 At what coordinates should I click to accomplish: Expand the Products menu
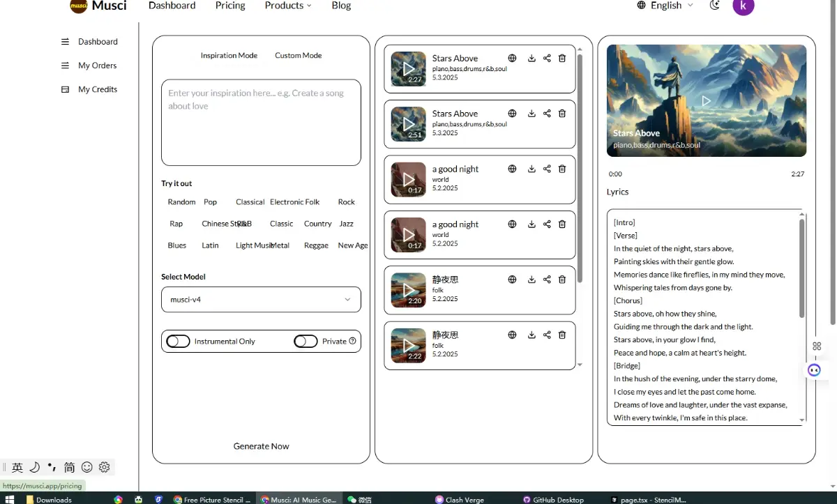288,6
